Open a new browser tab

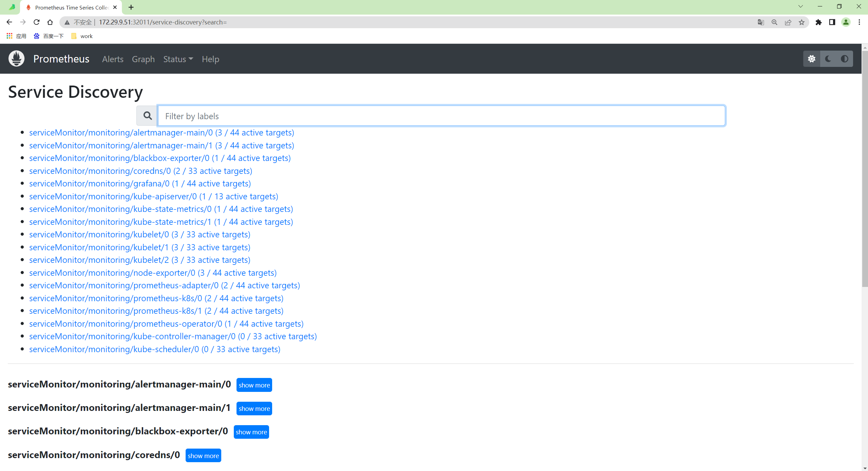point(131,7)
